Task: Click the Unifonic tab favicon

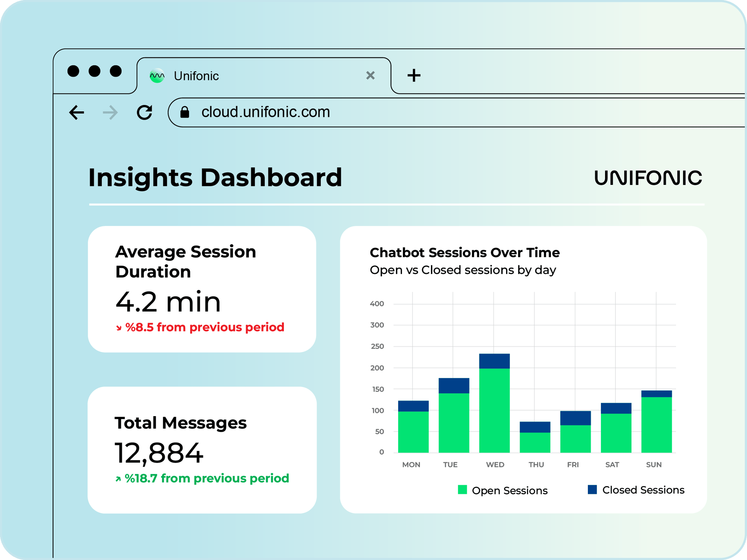Action: pyautogui.click(x=157, y=76)
